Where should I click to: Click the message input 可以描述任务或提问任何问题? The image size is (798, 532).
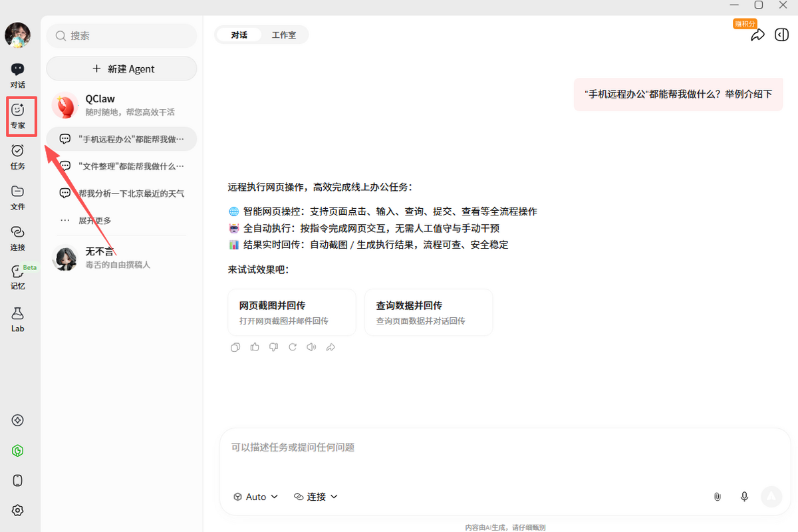coord(505,448)
